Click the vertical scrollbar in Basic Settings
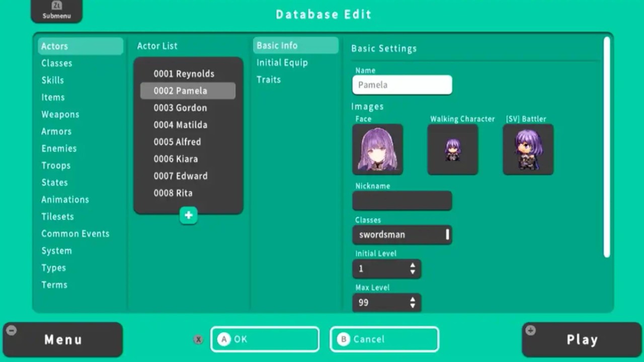This screenshot has height=362, width=644. pos(607,147)
